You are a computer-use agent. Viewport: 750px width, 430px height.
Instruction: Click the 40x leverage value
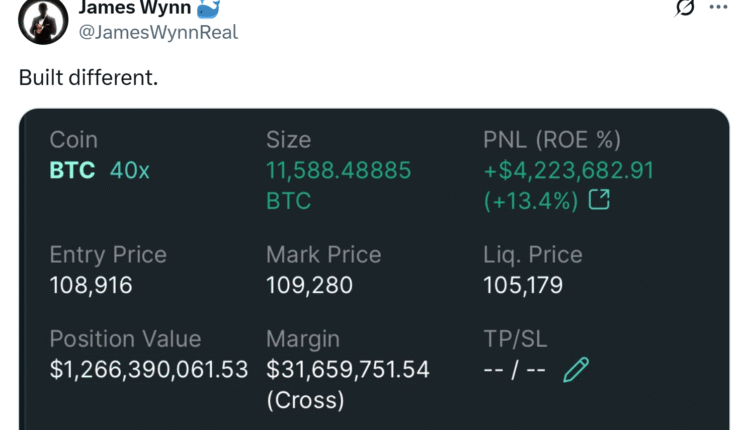129,170
